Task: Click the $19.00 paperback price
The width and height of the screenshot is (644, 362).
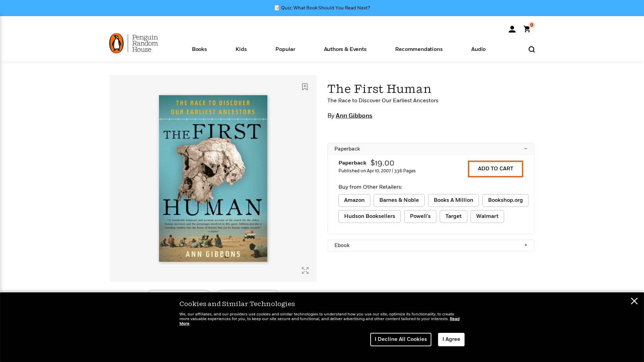Action: [382, 163]
